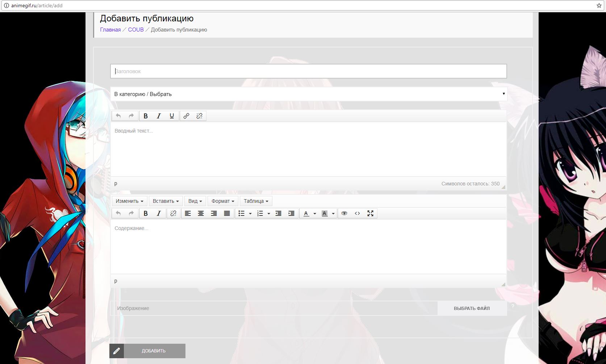Toggle bold in intro text editor
Image resolution: width=606 pixels, height=364 pixels.
point(146,116)
